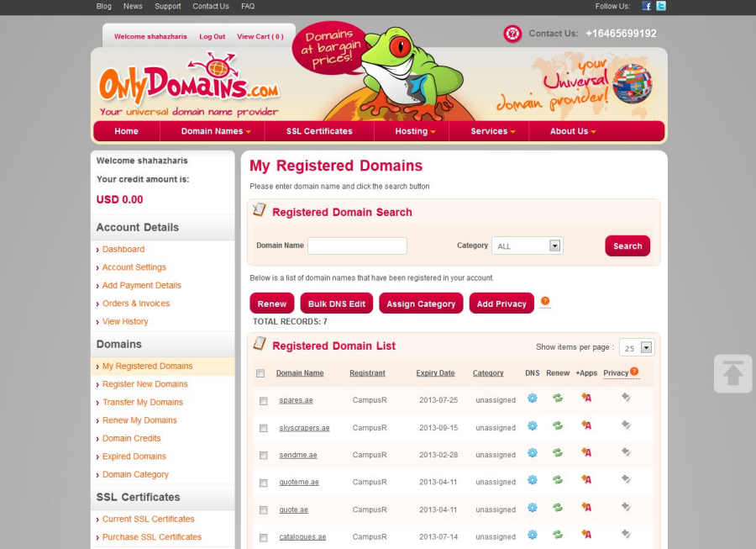This screenshot has height=549, width=756.
Task: Expand the About Us menu
Action: click(x=573, y=131)
